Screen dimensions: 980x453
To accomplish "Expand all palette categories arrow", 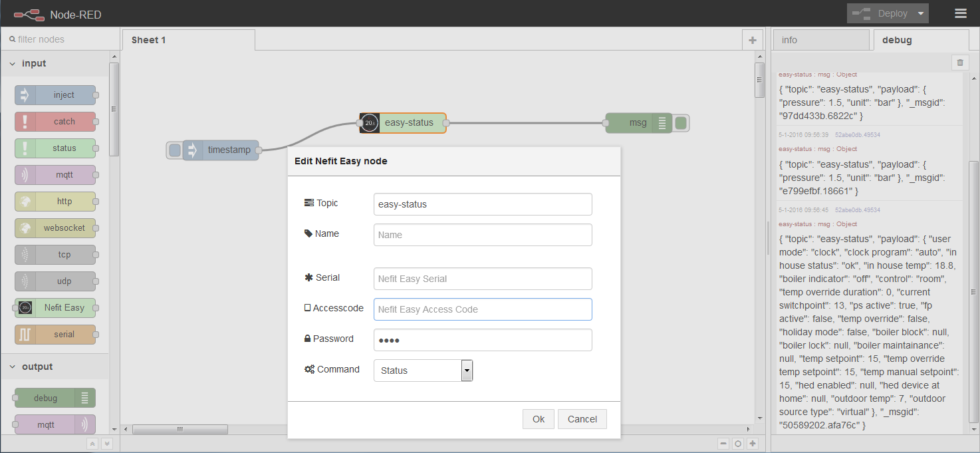I will 106,444.
